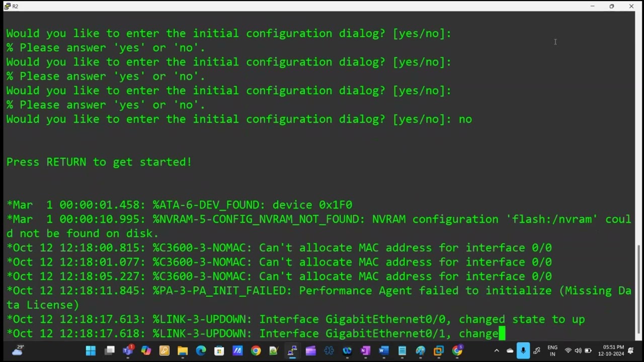Screen dimensions: 644x362
Task: Open the OneDrive cloud tray icon
Action: click(x=510, y=351)
